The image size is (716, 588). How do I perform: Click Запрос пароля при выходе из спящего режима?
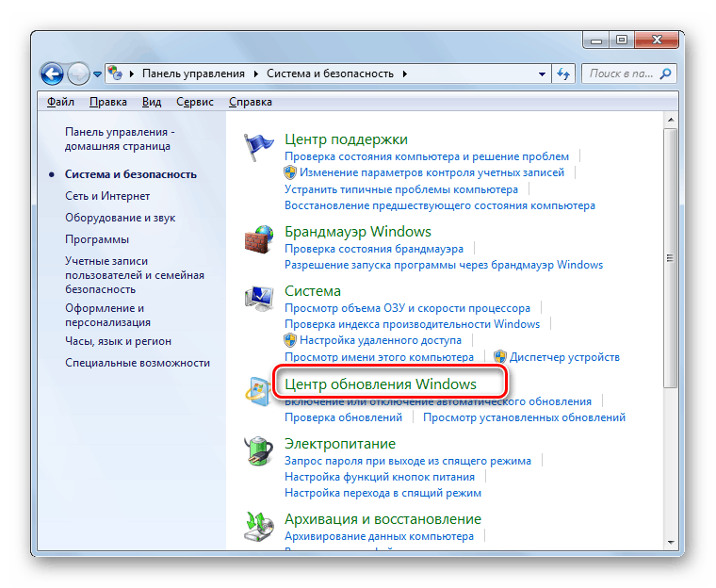pyautogui.click(x=408, y=461)
